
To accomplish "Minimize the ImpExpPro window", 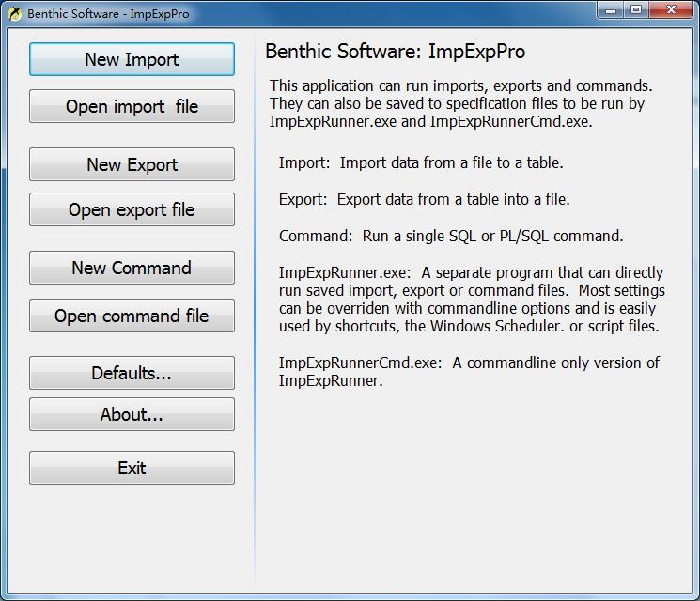I will coord(610,11).
